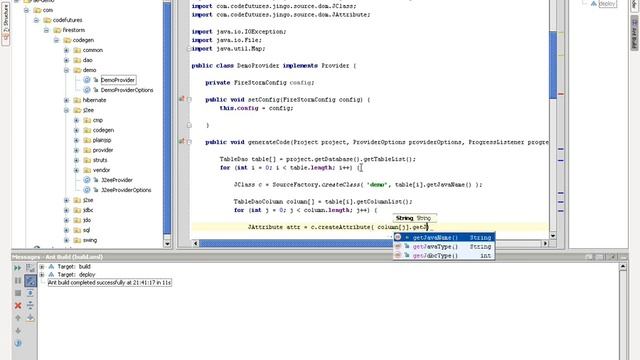Fold the generateCode method body

pos(189,142)
